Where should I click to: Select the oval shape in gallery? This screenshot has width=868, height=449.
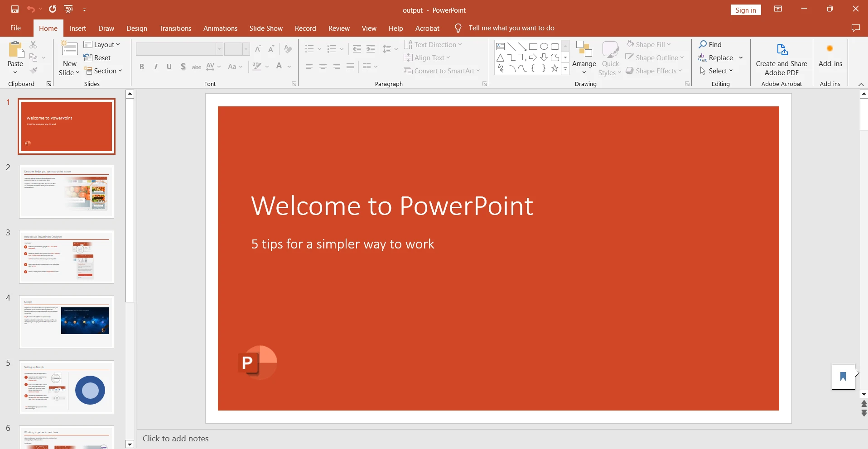pos(544,47)
